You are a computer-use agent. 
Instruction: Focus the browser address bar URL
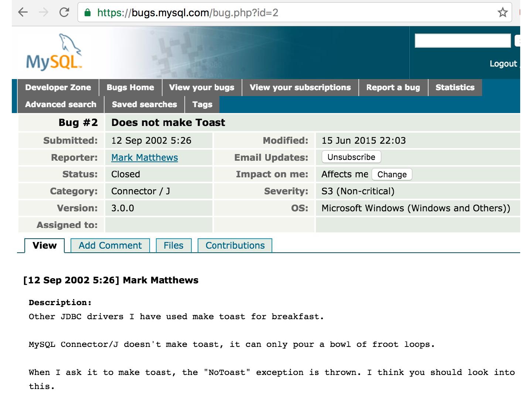coord(188,13)
